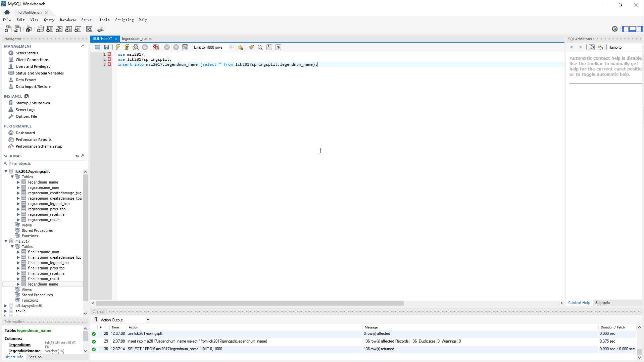644x362 pixels.
Task: Execute statement under cursor icon
Action: [x=127, y=47]
